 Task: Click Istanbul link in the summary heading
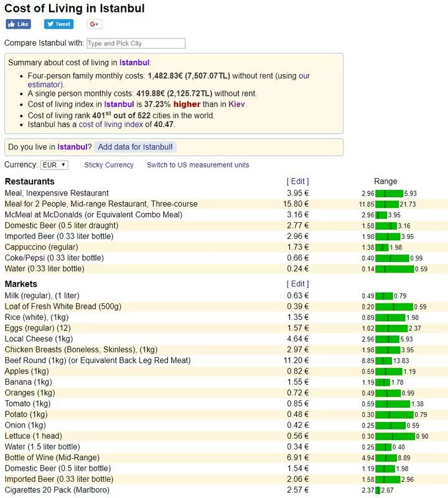134,63
